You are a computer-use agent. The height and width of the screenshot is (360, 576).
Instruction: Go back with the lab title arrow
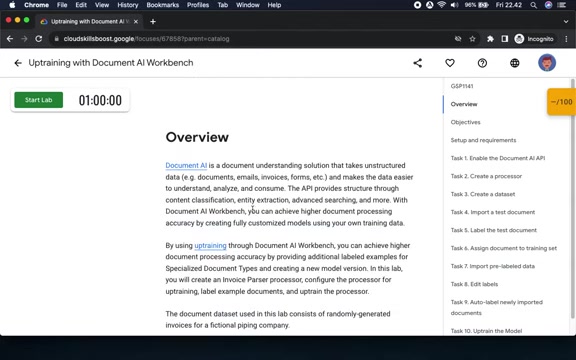pos(18,63)
